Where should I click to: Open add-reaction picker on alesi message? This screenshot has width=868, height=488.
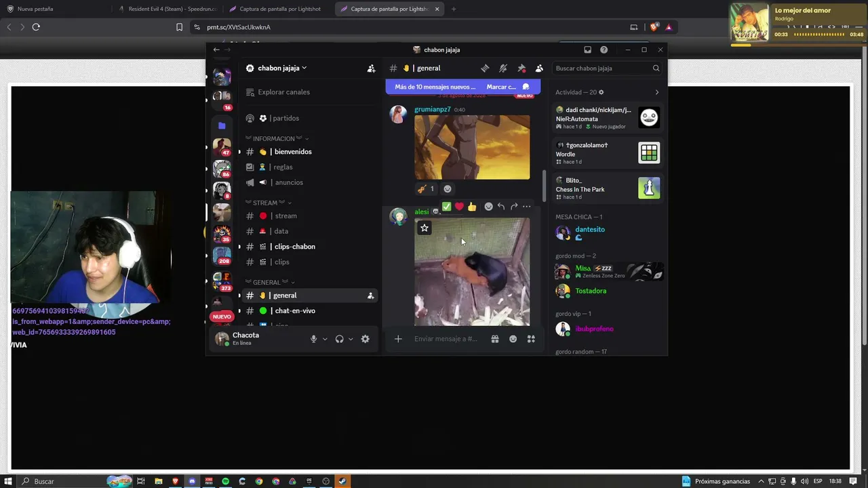488,207
